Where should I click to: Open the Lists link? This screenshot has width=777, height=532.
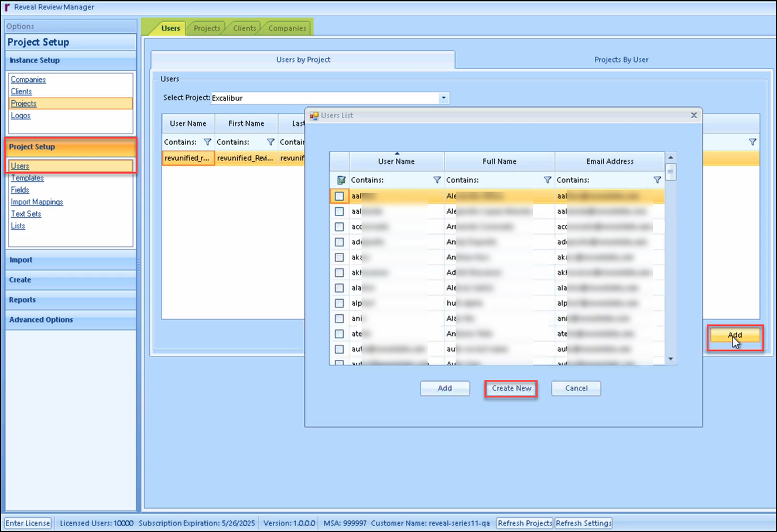[x=18, y=226]
